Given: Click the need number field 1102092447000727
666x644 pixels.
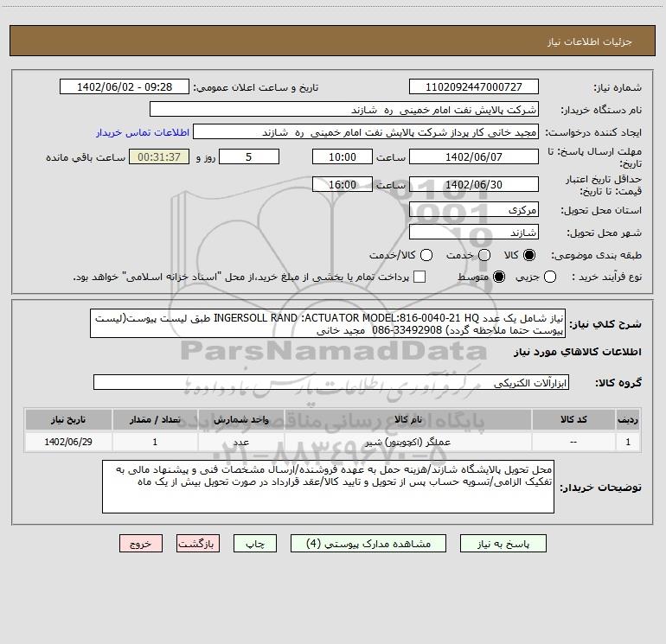Looking at the screenshot, I should click(x=474, y=87).
